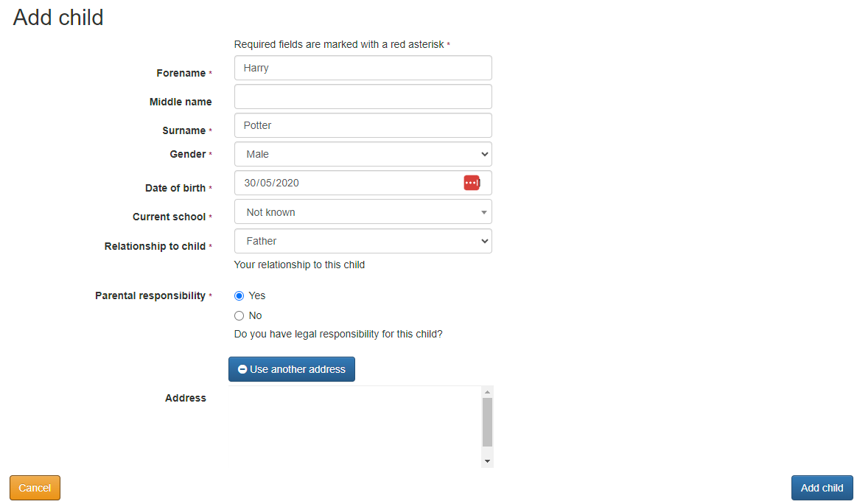The height and width of the screenshot is (504, 857).
Task: Click the orange Cancel button
Action: click(x=35, y=488)
